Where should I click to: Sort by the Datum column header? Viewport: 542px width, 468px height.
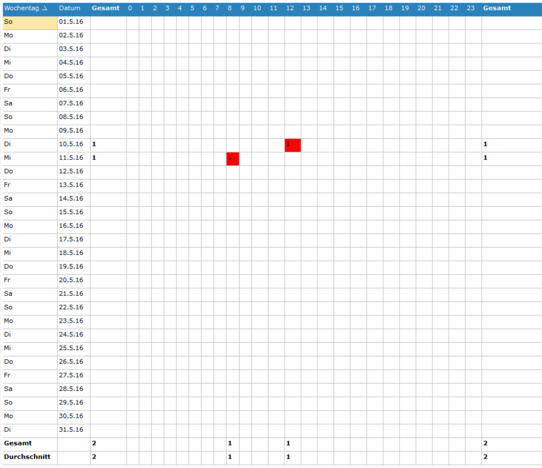69,8
